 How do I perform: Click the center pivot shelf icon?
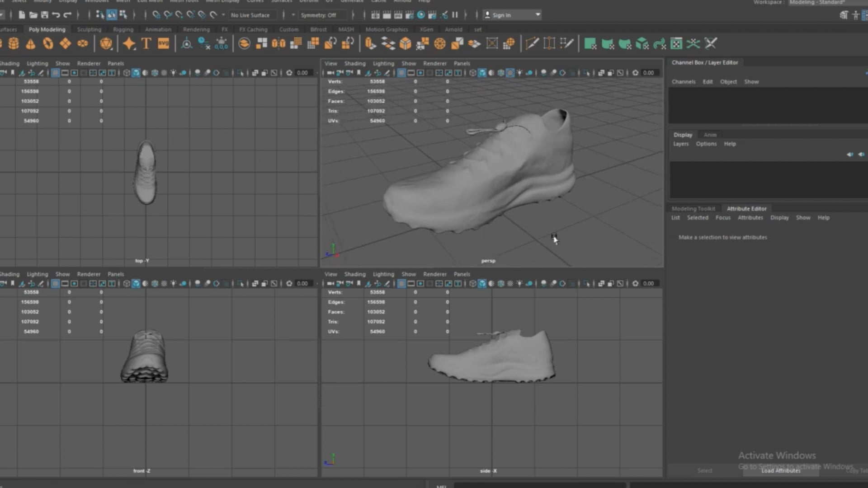click(x=186, y=44)
